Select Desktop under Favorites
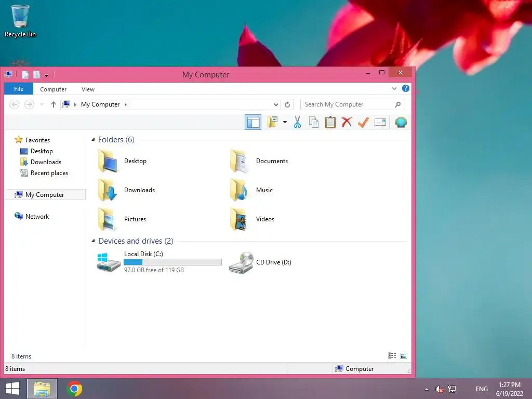Image resolution: width=532 pixels, height=399 pixels. point(36,151)
